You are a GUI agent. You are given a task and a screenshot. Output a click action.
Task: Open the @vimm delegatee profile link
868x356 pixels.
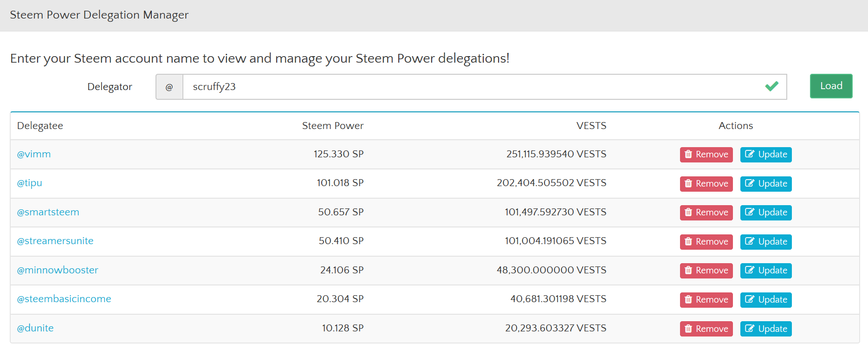34,154
